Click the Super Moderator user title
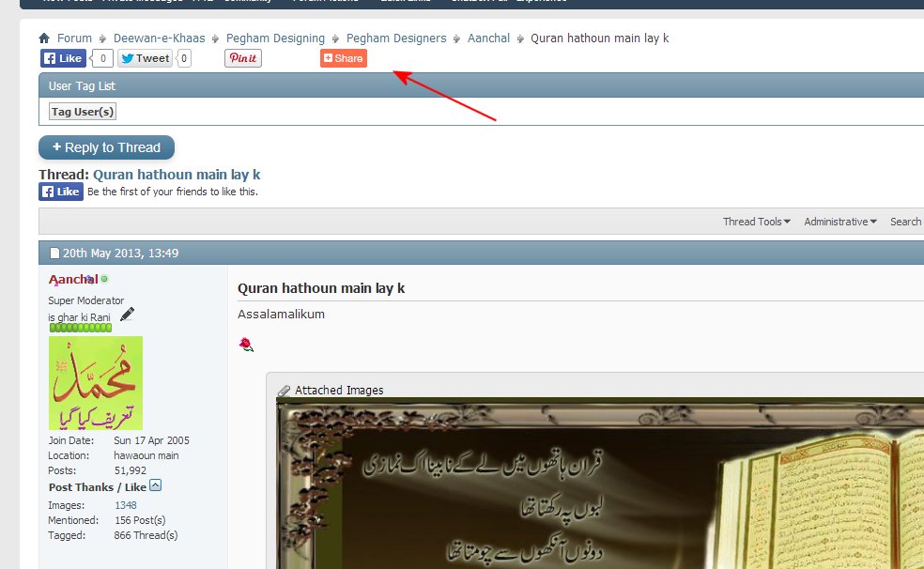924x569 pixels. point(86,300)
